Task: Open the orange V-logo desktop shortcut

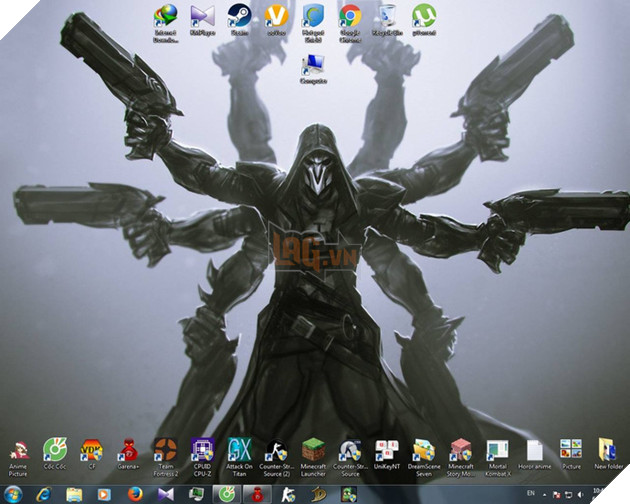Action: pyautogui.click(x=276, y=19)
